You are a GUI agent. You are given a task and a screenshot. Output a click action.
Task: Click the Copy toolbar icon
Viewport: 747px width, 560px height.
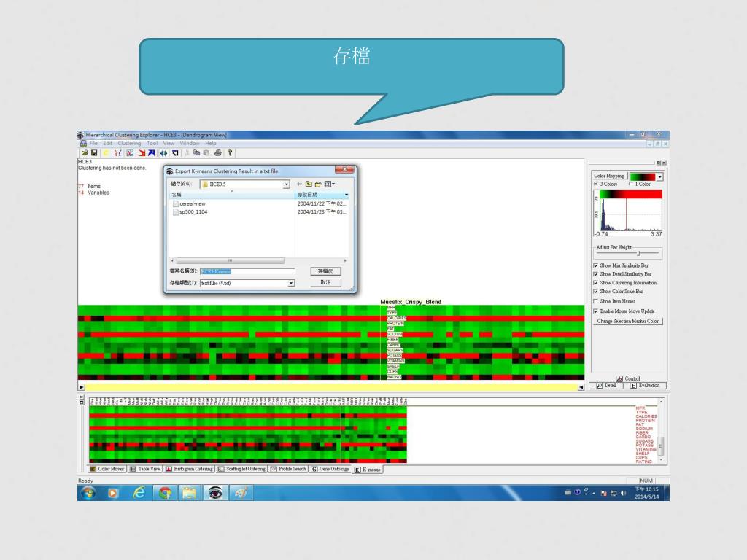coord(196,153)
